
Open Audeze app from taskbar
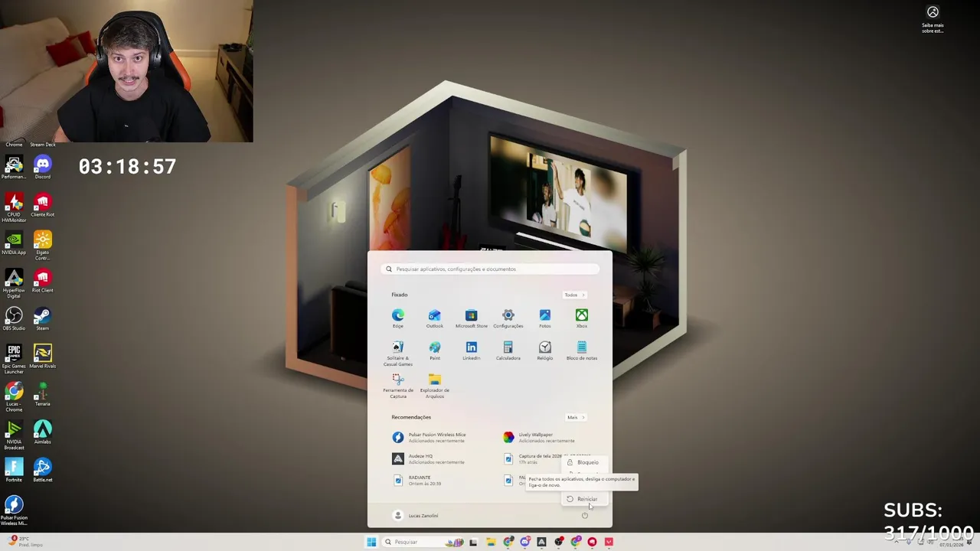[541, 542]
